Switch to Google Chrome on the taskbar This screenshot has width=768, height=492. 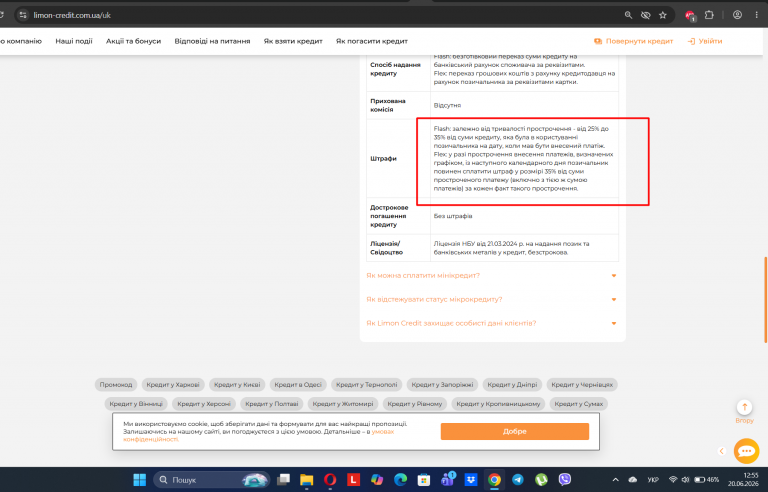tap(494, 480)
